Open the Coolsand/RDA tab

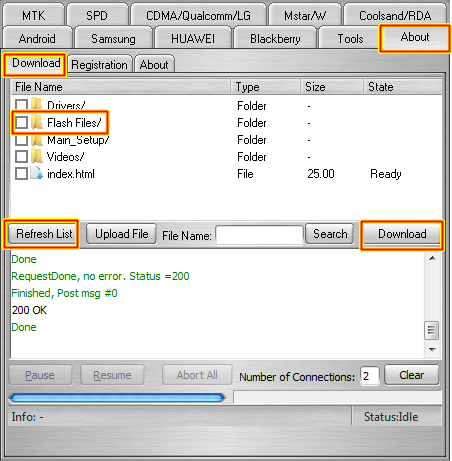395,15
